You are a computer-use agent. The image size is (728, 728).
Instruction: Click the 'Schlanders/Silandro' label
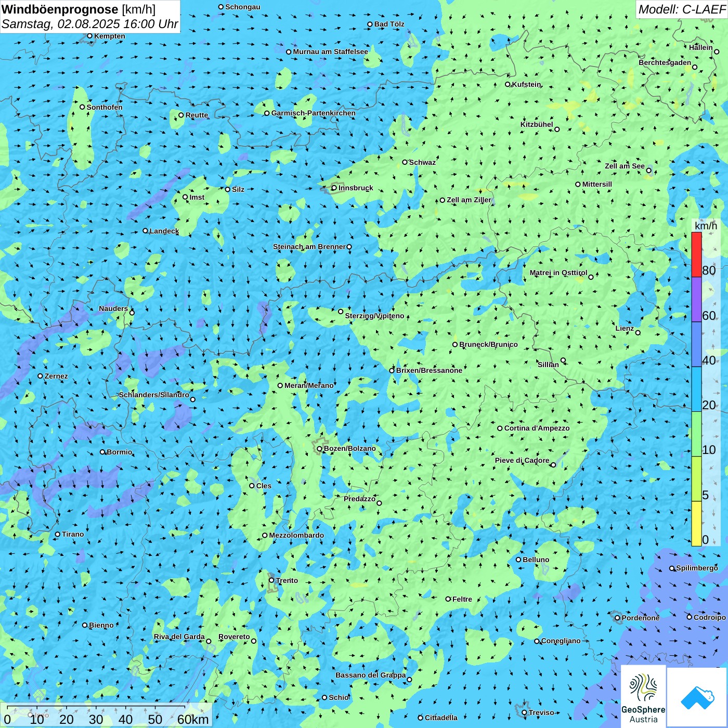154,395
